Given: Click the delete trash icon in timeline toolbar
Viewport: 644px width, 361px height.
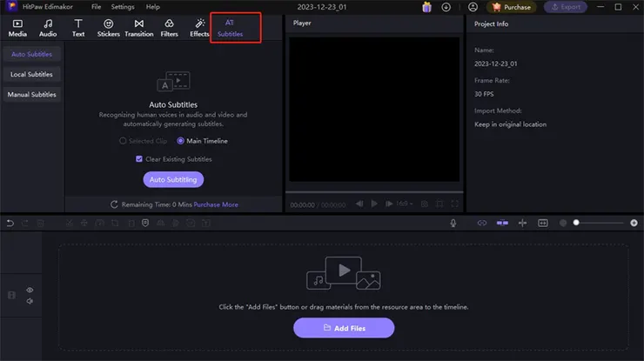Looking at the screenshot, I should click(40, 223).
